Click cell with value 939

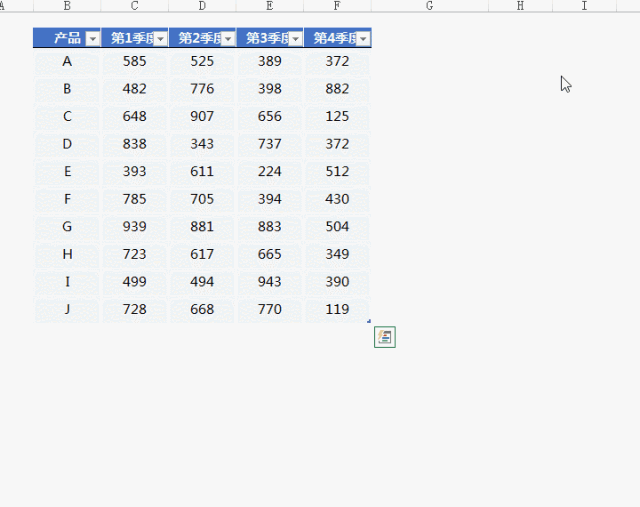pyautogui.click(x=134, y=227)
